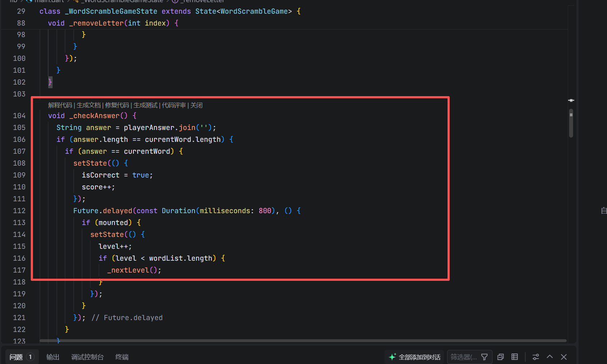This screenshot has height=364, width=607.
Task: Click sticky line class _WordScrambleGameState
Action: coord(170,11)
